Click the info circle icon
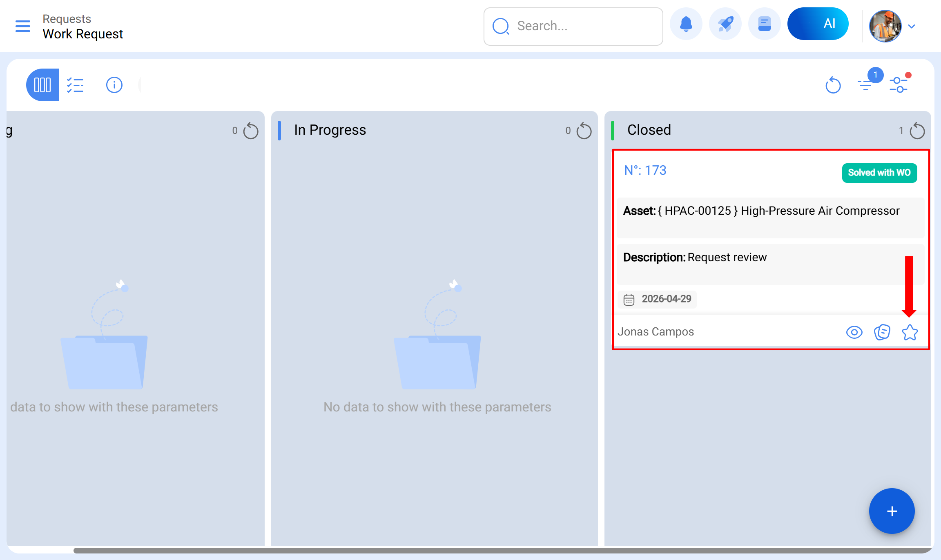 click(x=114, y=85)
